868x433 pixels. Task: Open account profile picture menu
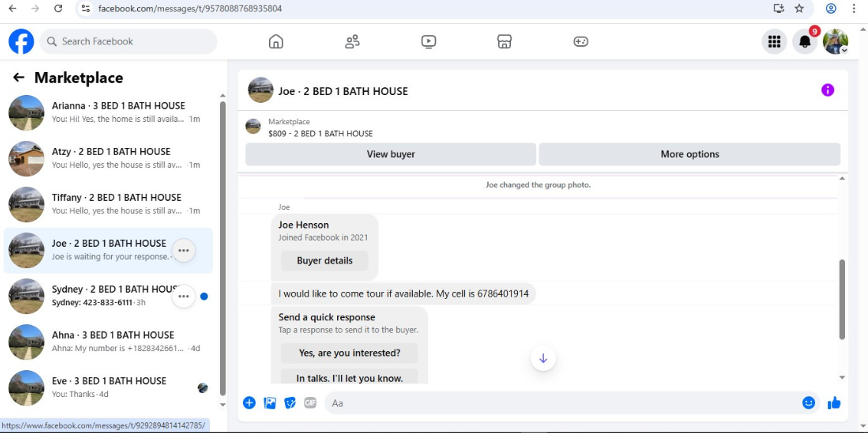point(835,41)
